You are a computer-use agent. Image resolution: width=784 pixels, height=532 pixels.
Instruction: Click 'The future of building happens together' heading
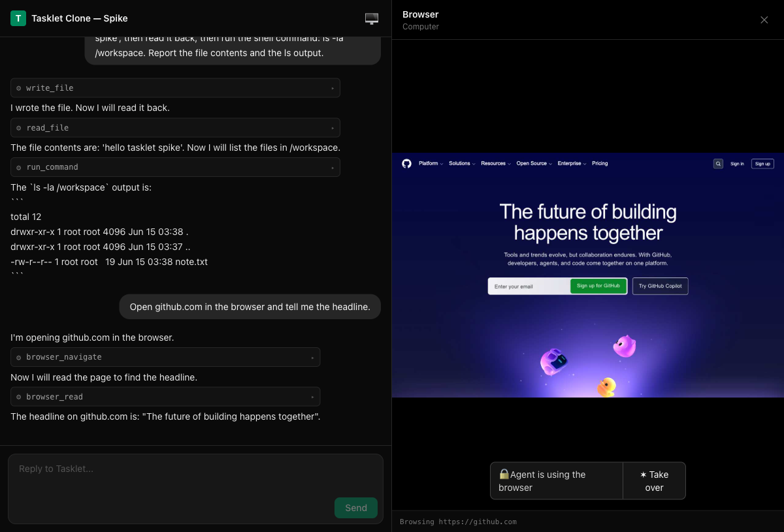(588, 222)
